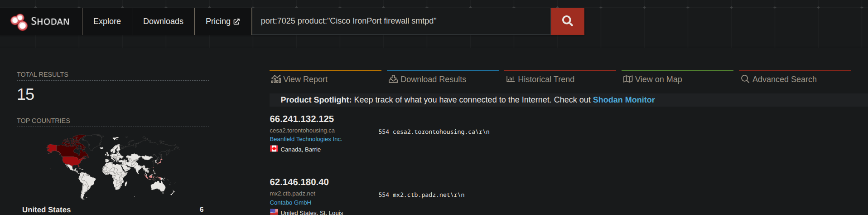Filter results by United States
868x215 pixels.
coord(47,210)
